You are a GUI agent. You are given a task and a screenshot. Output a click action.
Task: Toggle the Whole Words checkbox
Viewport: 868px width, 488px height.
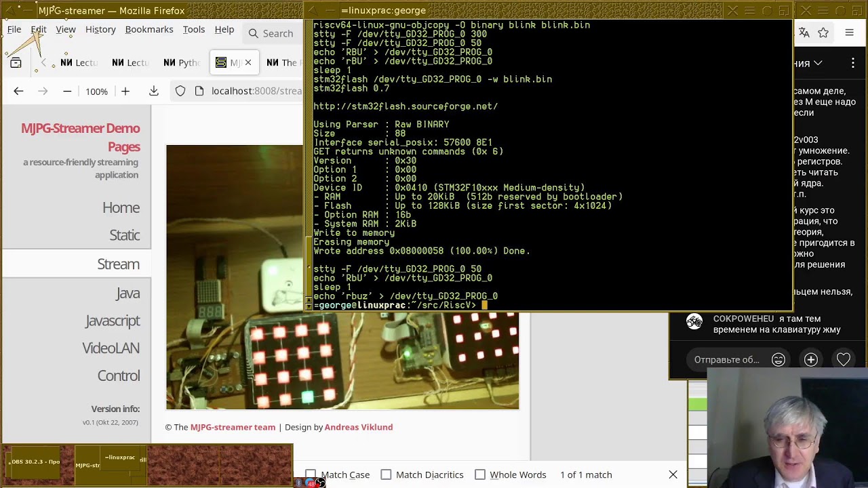480,474
